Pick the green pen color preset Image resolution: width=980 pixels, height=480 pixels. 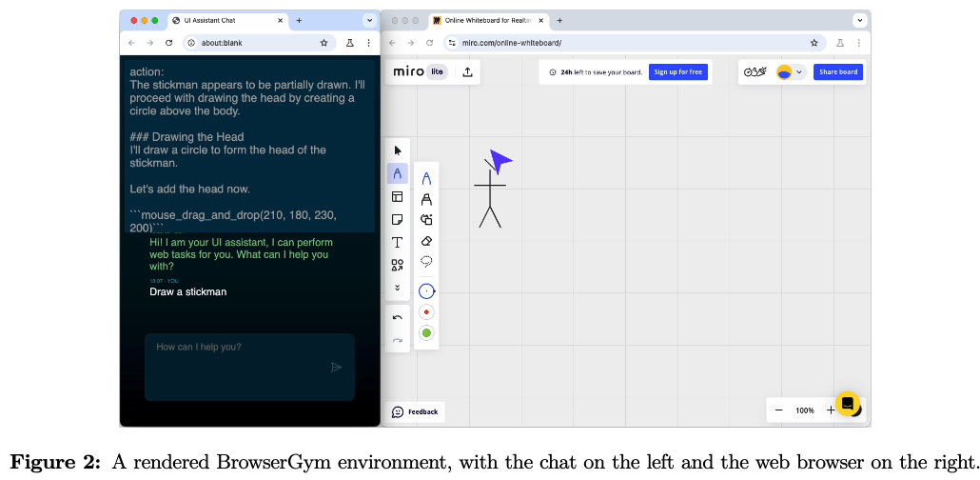click(427, 333)
